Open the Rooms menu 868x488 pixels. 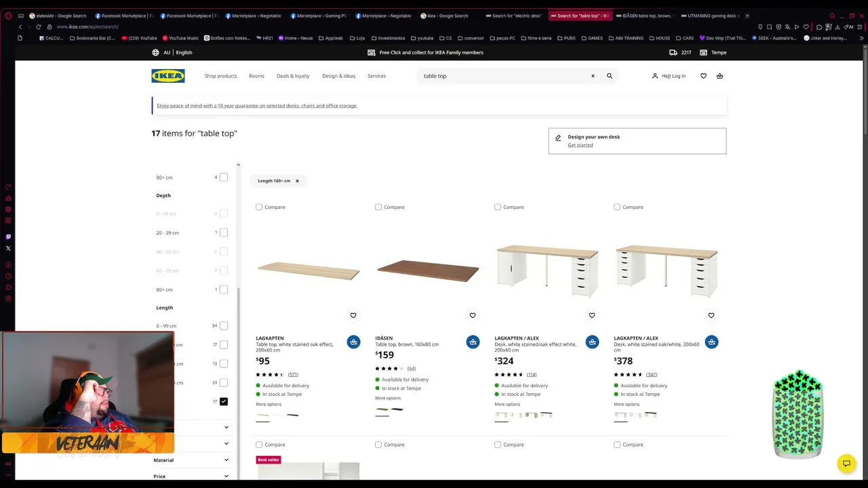(x=256, y=76)
